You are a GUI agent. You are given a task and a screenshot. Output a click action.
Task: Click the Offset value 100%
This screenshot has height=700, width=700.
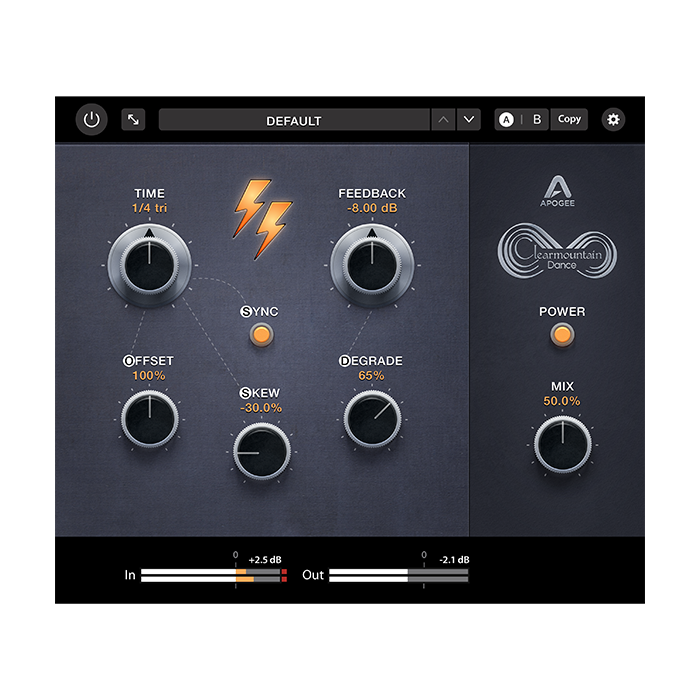tap(149, 375)
